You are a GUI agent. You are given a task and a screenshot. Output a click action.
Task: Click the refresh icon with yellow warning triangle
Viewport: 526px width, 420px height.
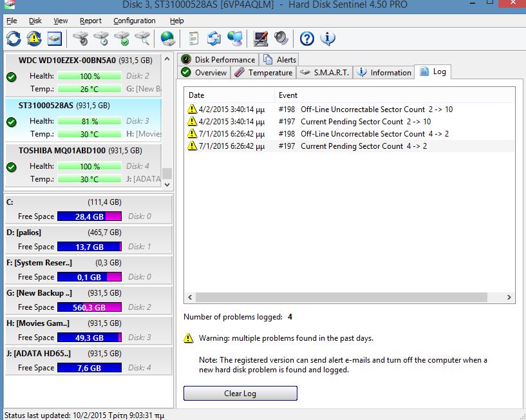(x=34, y=39)
